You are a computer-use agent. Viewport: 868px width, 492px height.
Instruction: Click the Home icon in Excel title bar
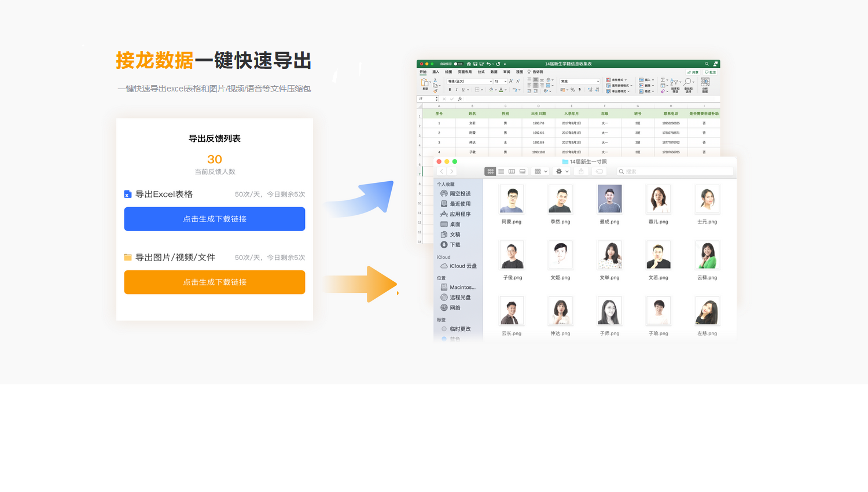469,64
